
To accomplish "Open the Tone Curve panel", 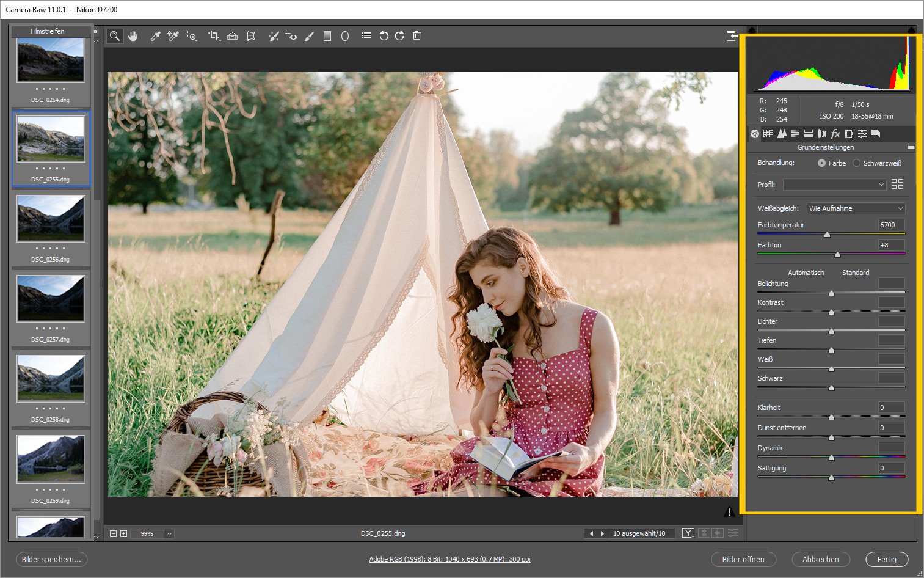I will pyautogui.click(x=768, y=133).
